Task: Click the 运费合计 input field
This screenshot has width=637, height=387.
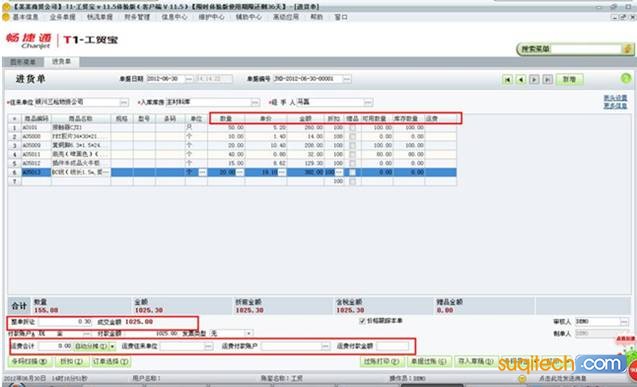Action: pos(55,346)
